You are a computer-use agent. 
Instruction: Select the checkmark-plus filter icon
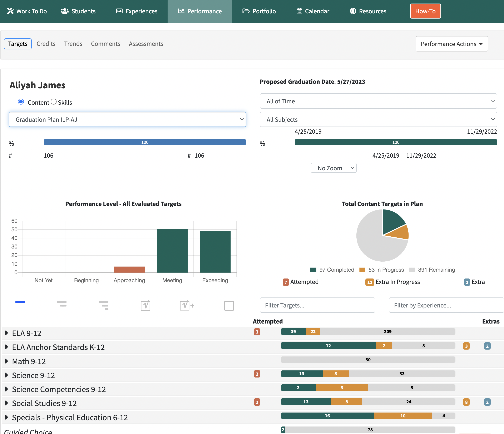(187, 305)
